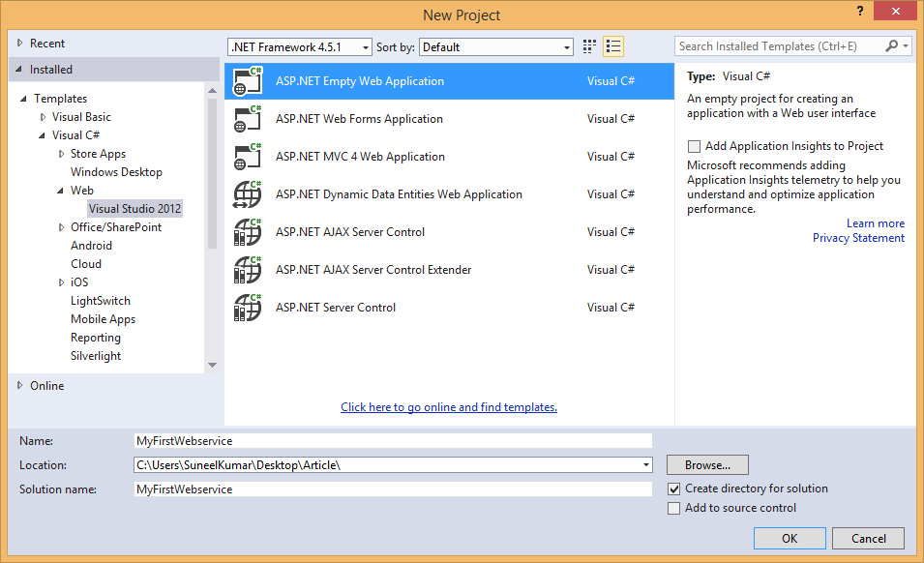Viewport: 924px width, 563px height.
Task: Select the Visual Studio 2012 tree item
Action: point(134,208)
